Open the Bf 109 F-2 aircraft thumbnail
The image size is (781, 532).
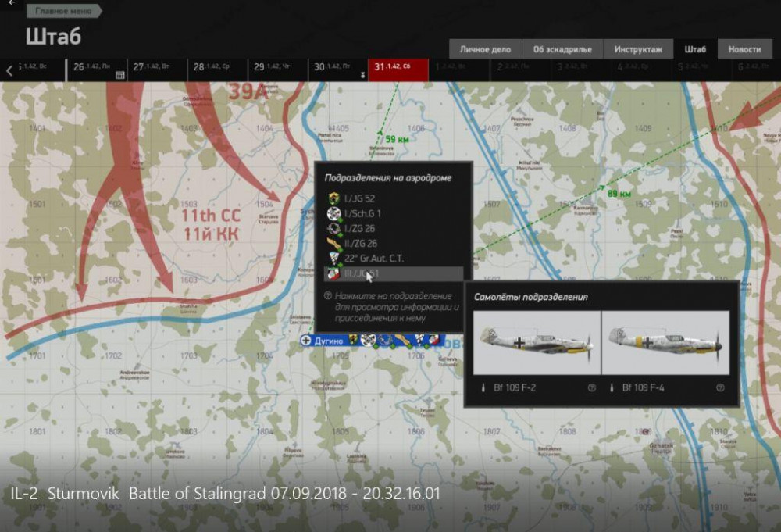coord(537,343)
